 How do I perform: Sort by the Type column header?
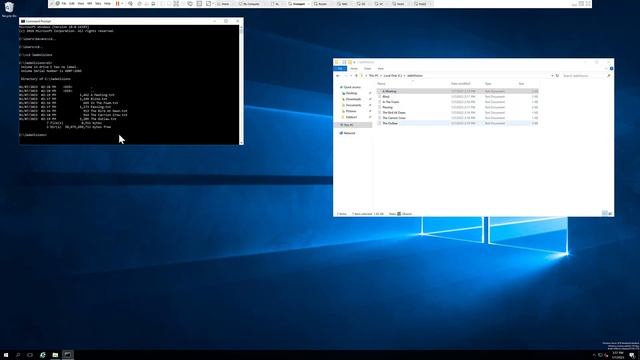[488, 84]
